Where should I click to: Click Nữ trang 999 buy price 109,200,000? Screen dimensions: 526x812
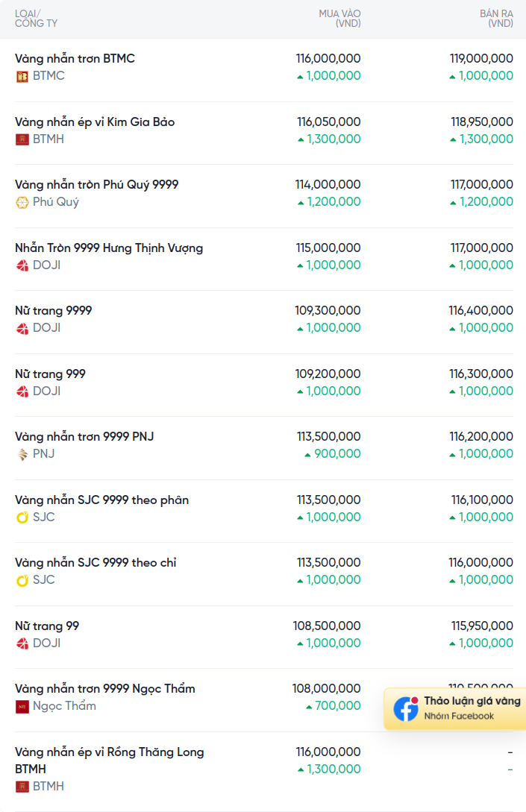pos(328,374)
